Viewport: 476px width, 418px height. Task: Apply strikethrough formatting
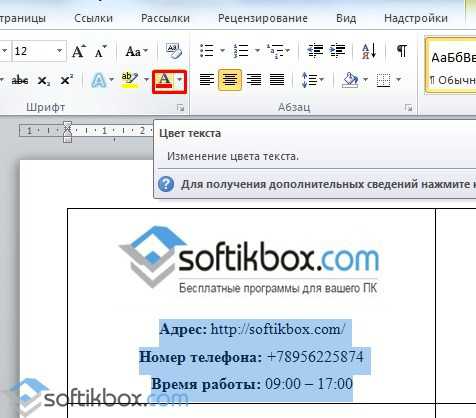pyautogui.click(x=20, y=80)
